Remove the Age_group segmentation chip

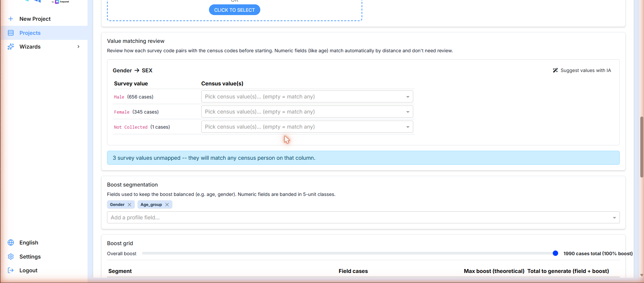[x=167, y=205]
